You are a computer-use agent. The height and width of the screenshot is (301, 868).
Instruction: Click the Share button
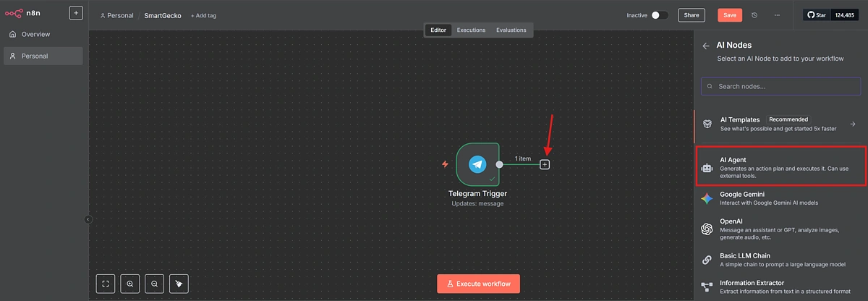pyautogui.click(x=692, y=15)
